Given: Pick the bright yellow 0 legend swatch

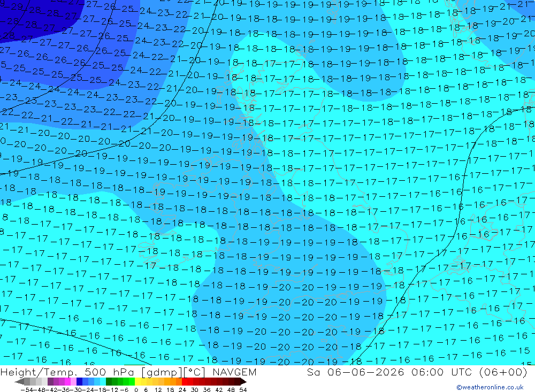Looking at the screenshot, I should pos(138,381).
